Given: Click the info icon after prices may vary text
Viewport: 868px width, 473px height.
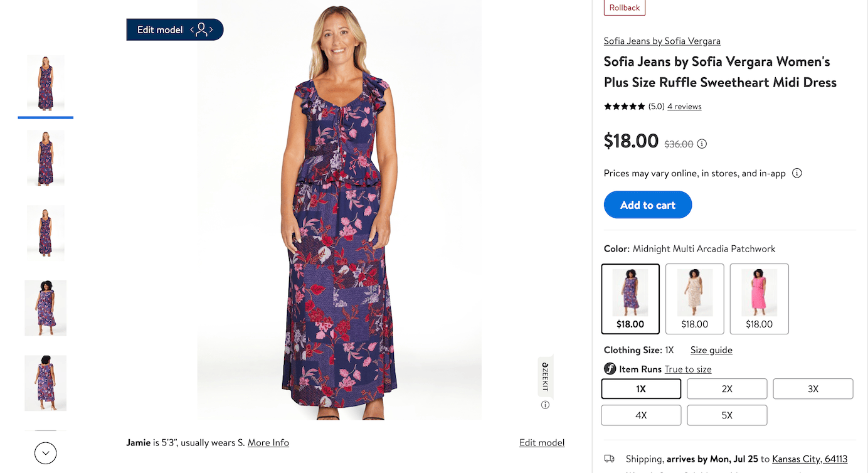Looking at the screenshot, I should (797, 173).
